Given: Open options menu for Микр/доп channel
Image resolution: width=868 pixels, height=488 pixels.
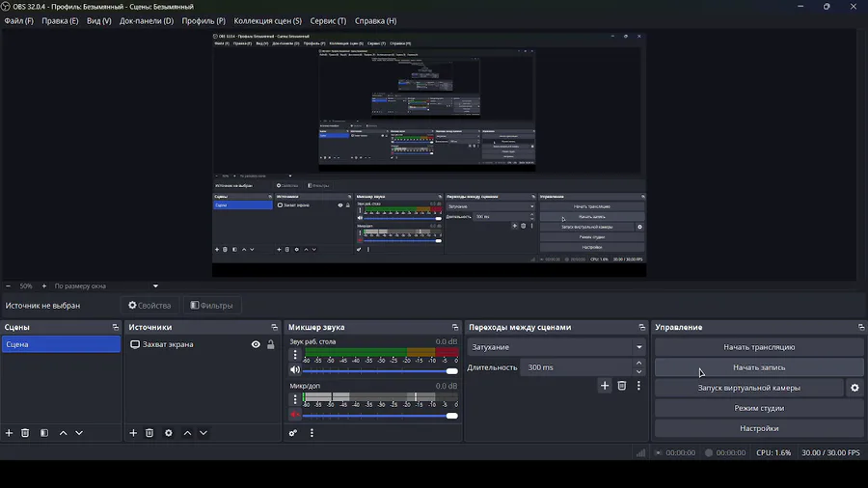Looking at the screenshot, I should [295, 398].
